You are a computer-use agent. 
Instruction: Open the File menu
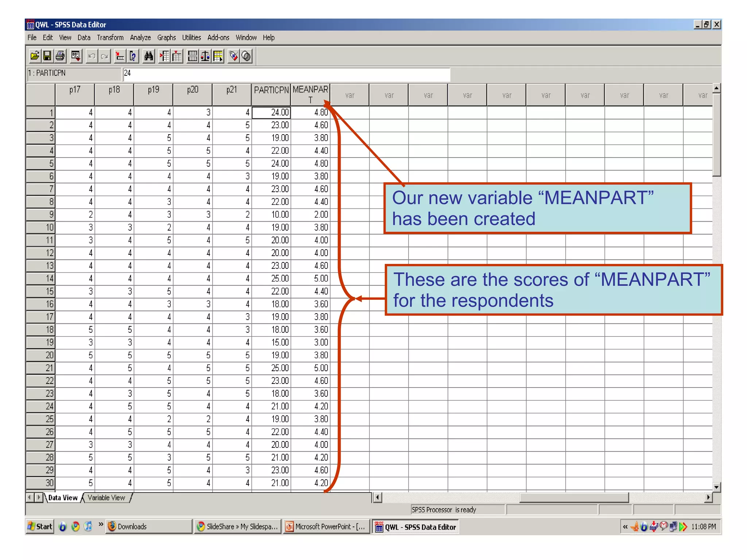[x=32, y=38]
